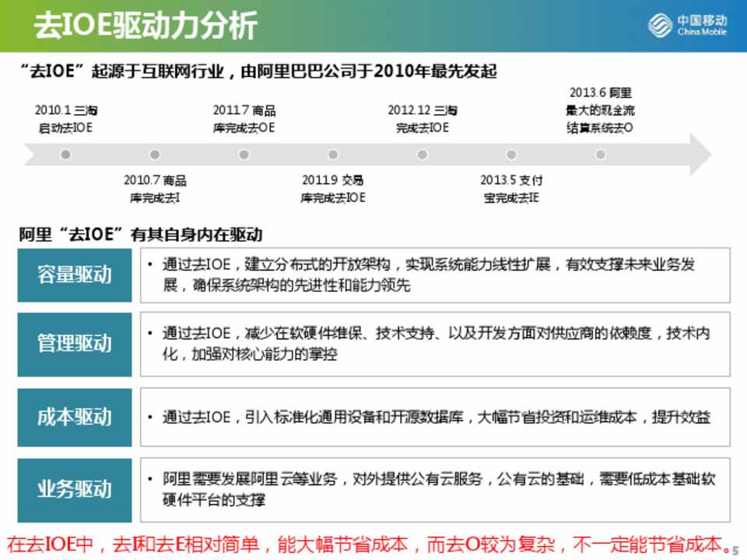
Task: Click the arrowhead at the timeline's end
Action: click(699, 155)
